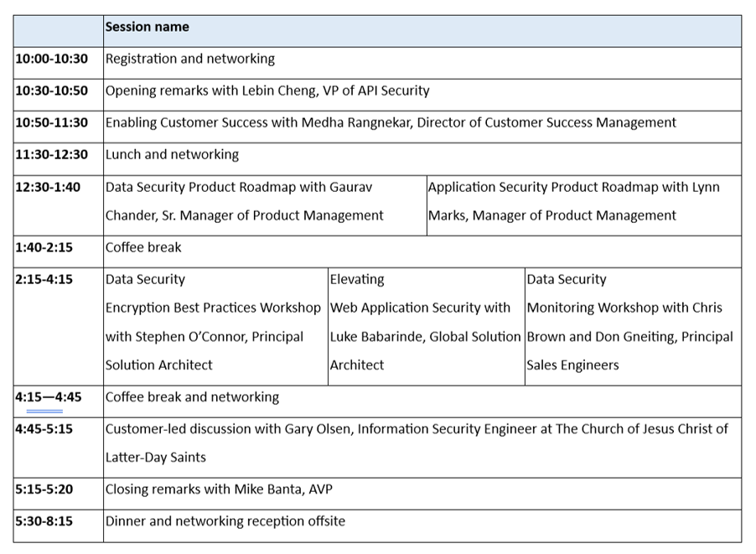Click Elevating Web Application Security cell
This screenshot has height=554, width=756.
tap(425, 323)
